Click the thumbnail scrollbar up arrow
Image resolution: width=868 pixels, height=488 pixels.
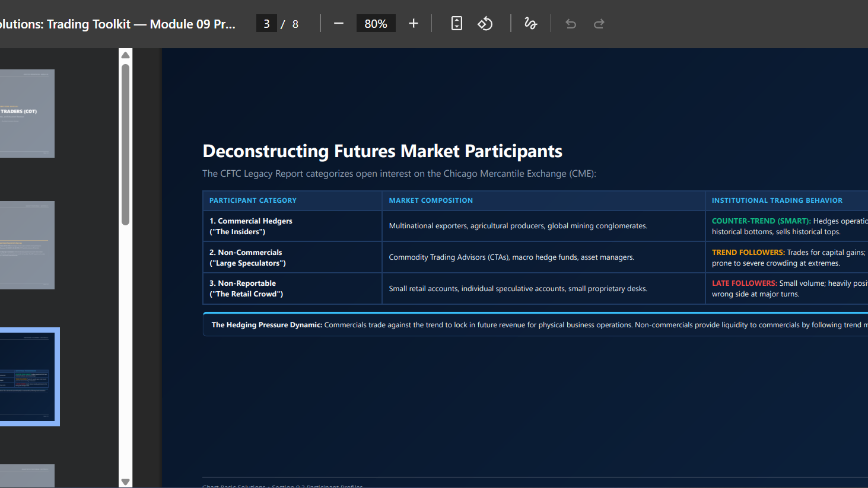(125, 55)
